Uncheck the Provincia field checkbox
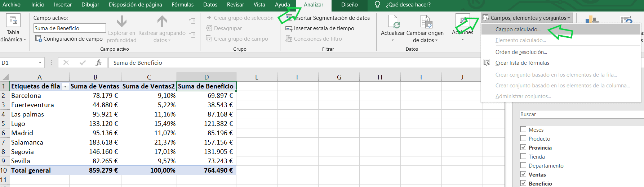 (x=523, y=147)
